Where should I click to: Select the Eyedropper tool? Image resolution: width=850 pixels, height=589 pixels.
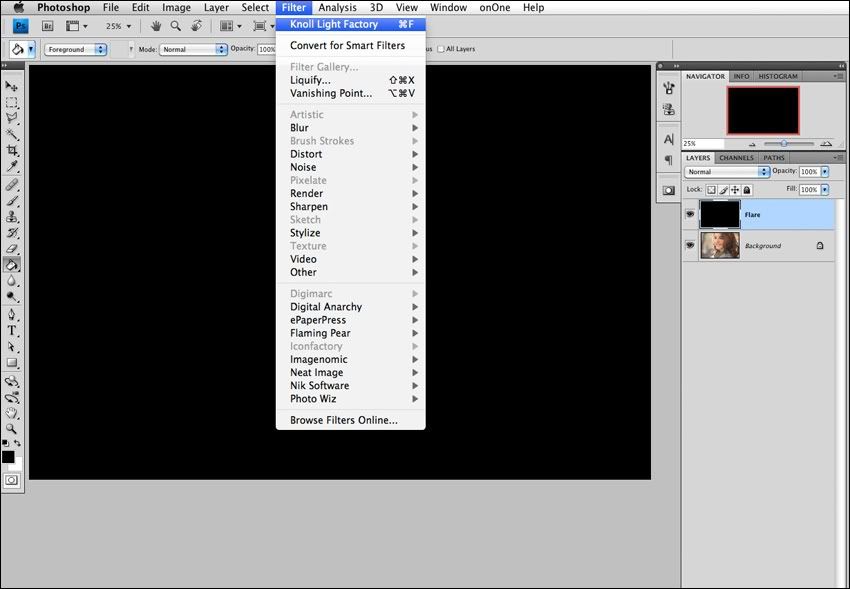[11, 166]
